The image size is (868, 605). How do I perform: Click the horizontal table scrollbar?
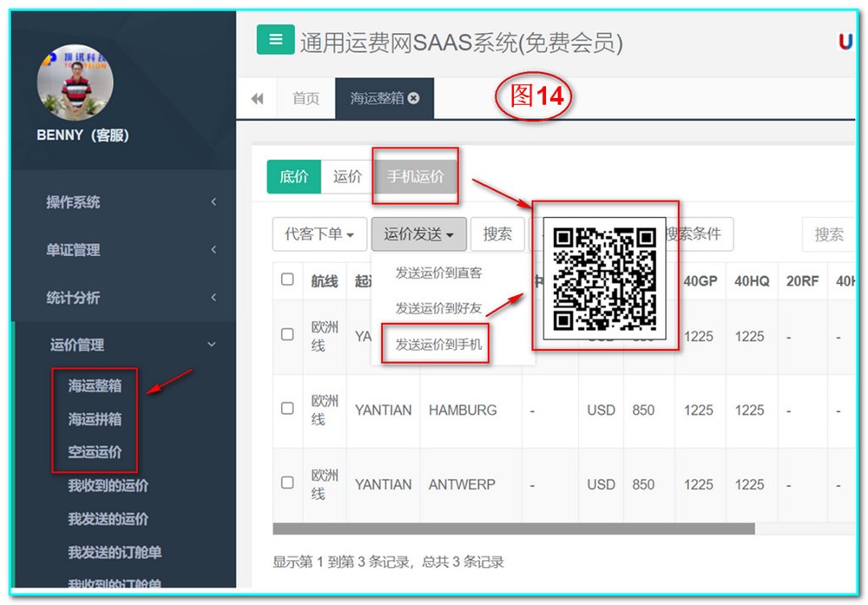(x=513, y=529)
